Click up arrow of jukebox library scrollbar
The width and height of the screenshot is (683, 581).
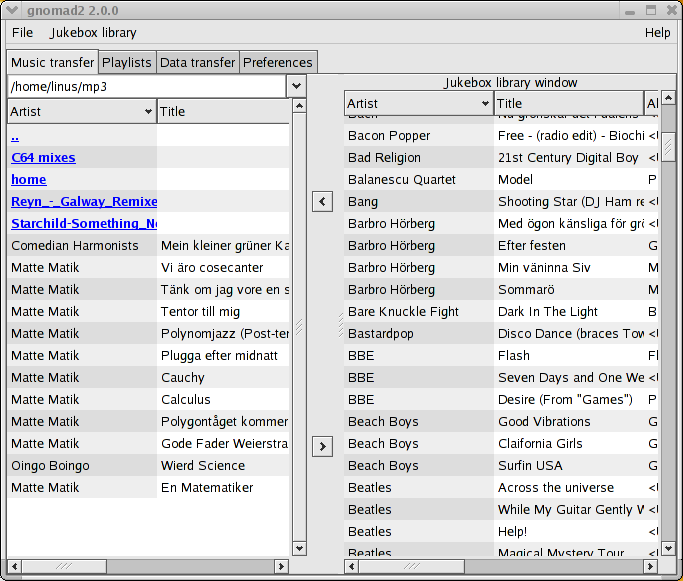point(668,98)
